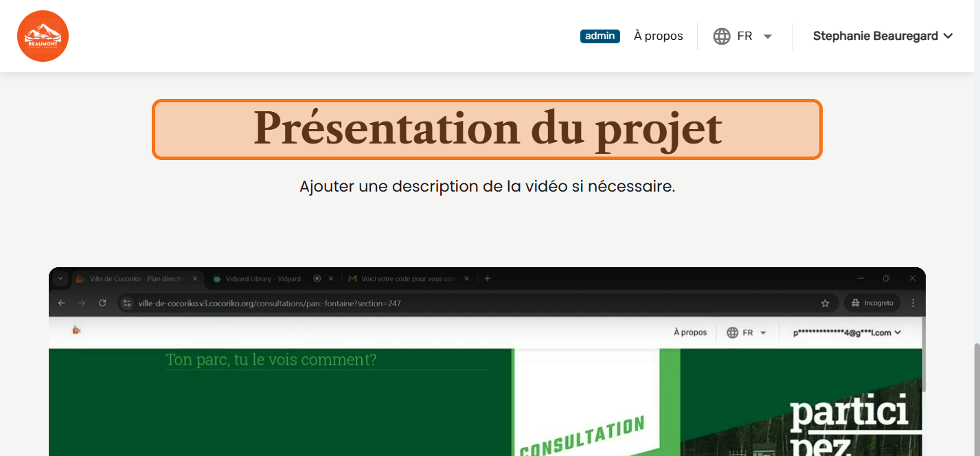Click the Présentation du projet title box
The width and height of the screenshot is (980, 456).
[x=487, y=129]
